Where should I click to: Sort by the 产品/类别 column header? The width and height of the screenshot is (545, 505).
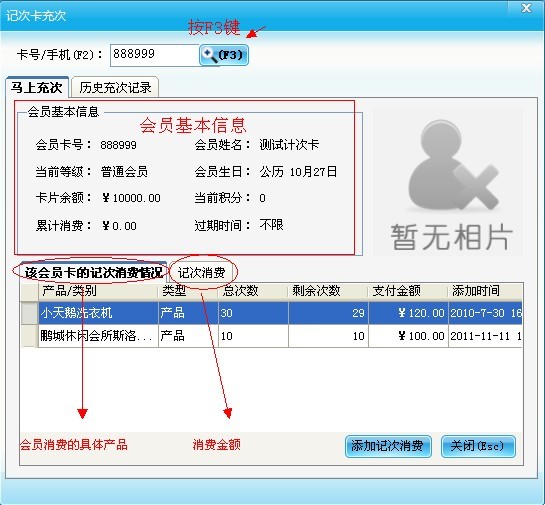(98, 291)
